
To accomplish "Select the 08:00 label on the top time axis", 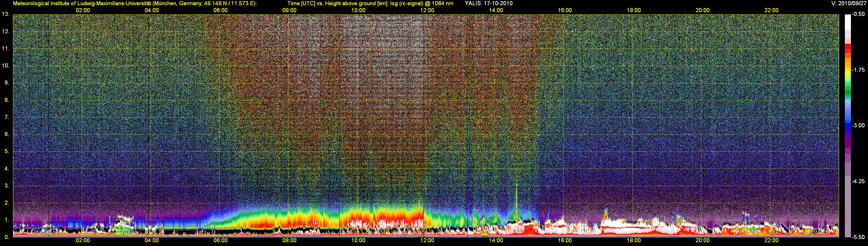I will (x=289, y=10).
